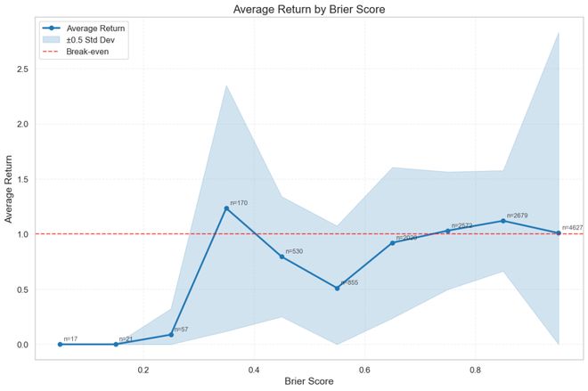Select the 0.8 tick label on x-axis
The height and width of the screenshot is (391, 588).
click(x=476, y=367)
